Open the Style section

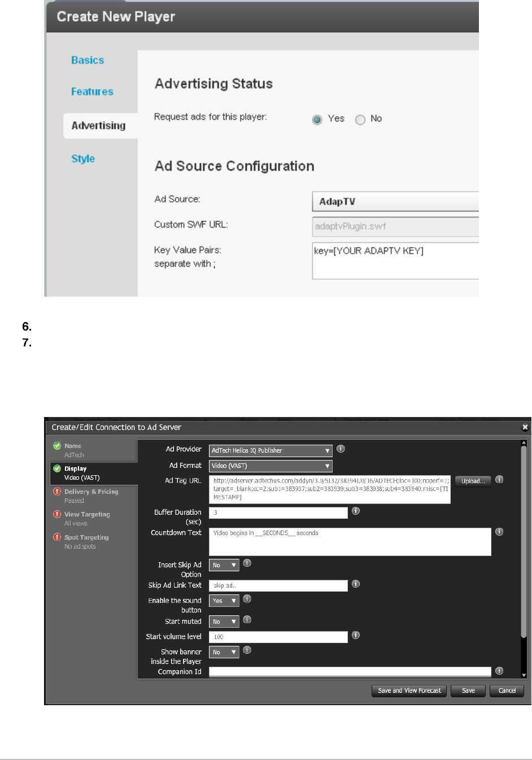click(x=83, y=159)
